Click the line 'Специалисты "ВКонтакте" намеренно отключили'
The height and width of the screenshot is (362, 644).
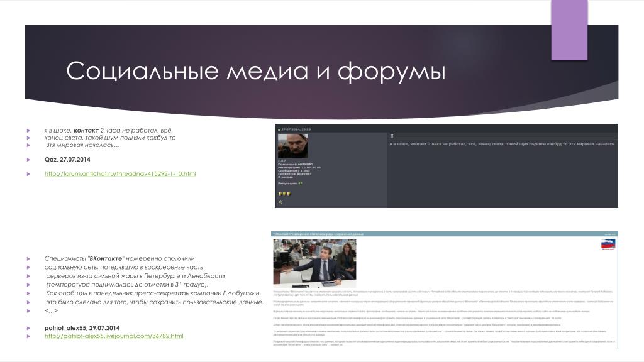119,258
